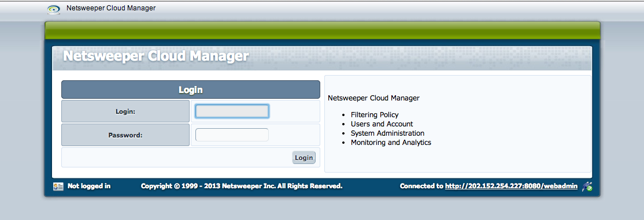Click the Netsweeper Cloud Manager text in info panel
Image resolution: width=644 pixels, height=220 pixels.
tap(374, 99)
